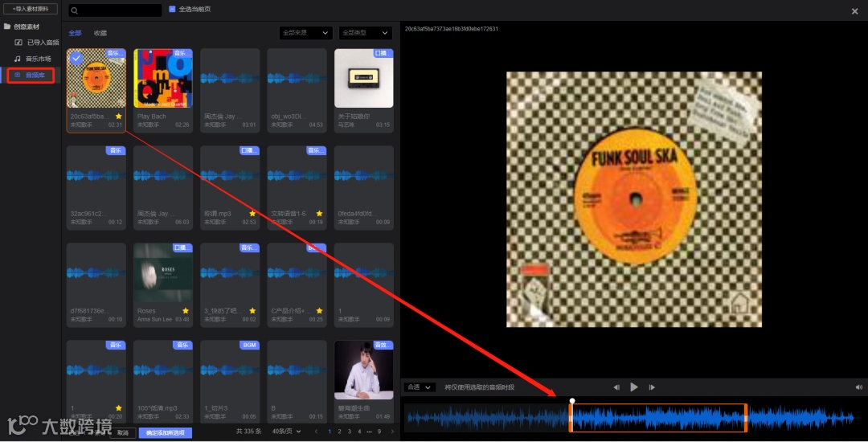Select the 0feda4fd0fd audio card
Screen dimensions: 868x442
pos(364,187)
